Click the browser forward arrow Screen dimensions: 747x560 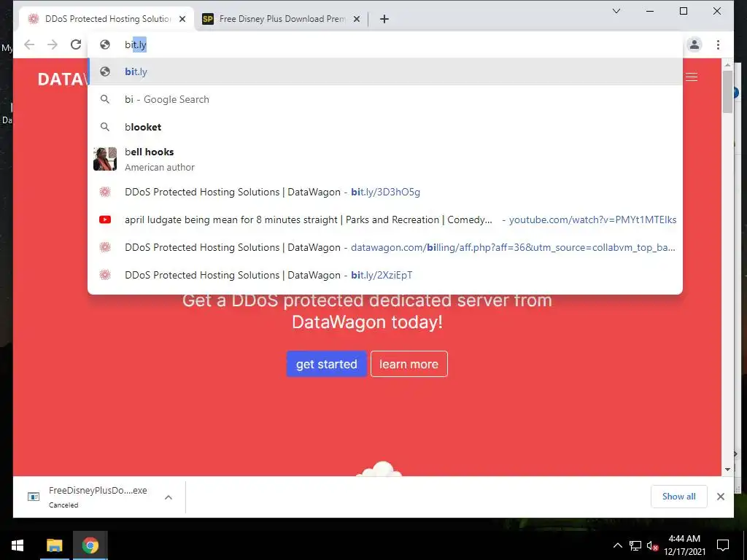53,44
